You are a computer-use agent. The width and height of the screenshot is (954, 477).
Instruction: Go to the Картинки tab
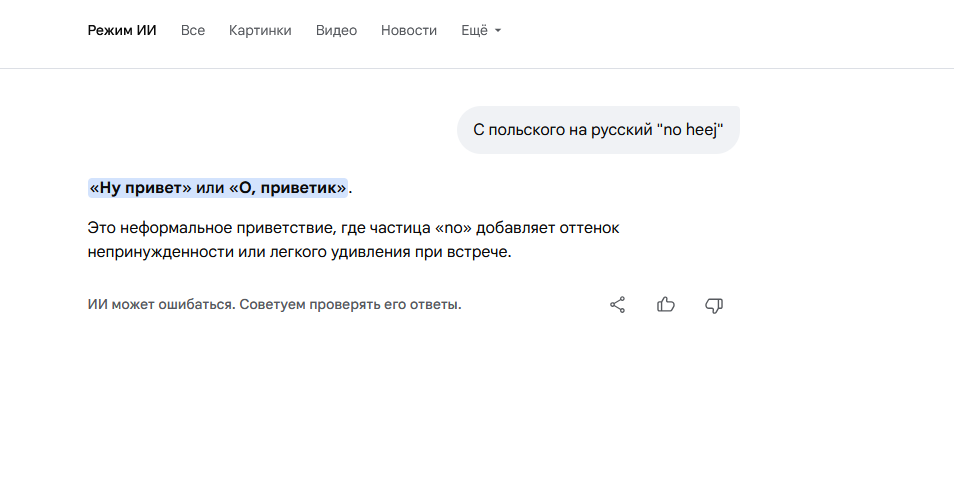260,30
